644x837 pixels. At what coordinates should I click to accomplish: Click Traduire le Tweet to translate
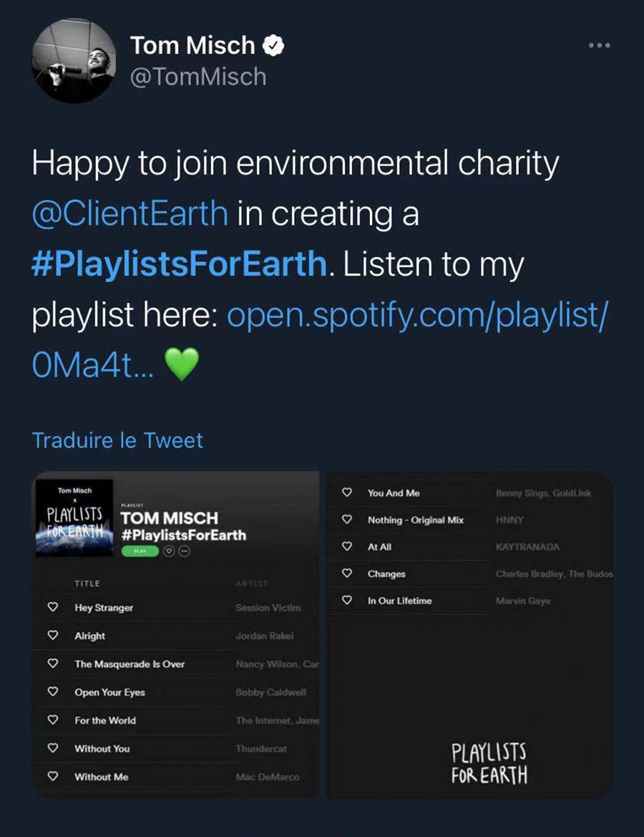coord(117,440)
